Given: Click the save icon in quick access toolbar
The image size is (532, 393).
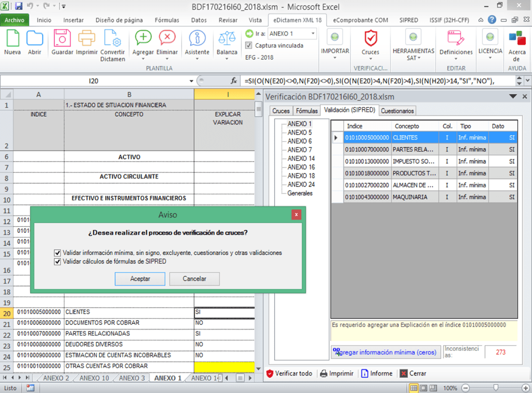Looking at the screenshot, I should [x=18, y=6].
